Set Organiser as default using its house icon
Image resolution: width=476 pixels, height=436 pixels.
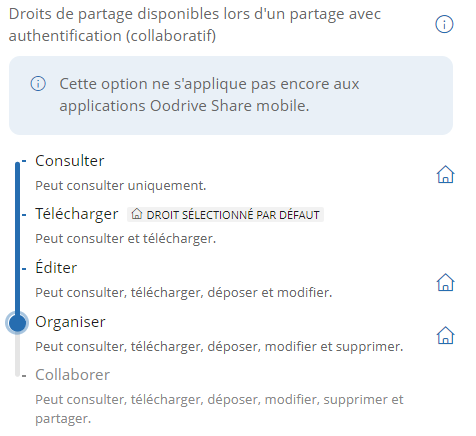(x=445, y=335)
